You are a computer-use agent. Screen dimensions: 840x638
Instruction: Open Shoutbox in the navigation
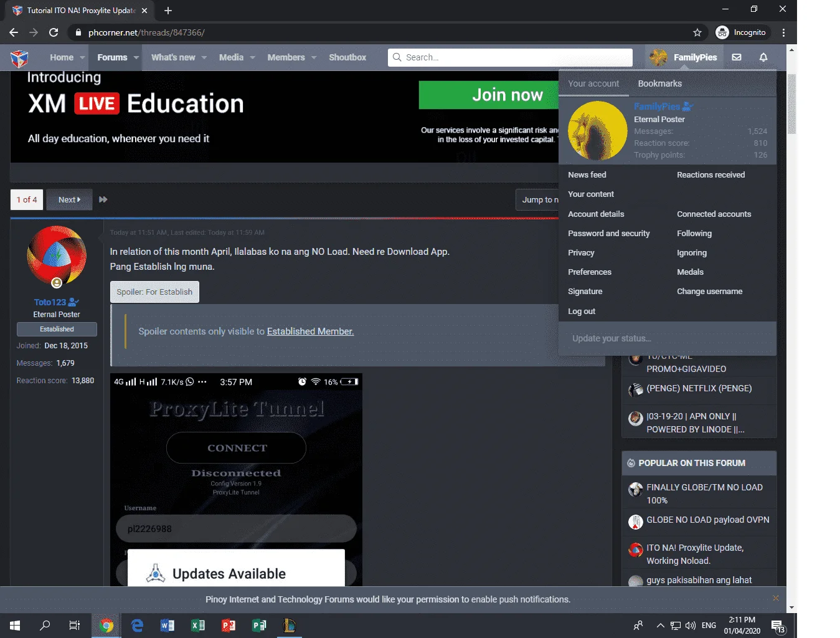point(347,57)
